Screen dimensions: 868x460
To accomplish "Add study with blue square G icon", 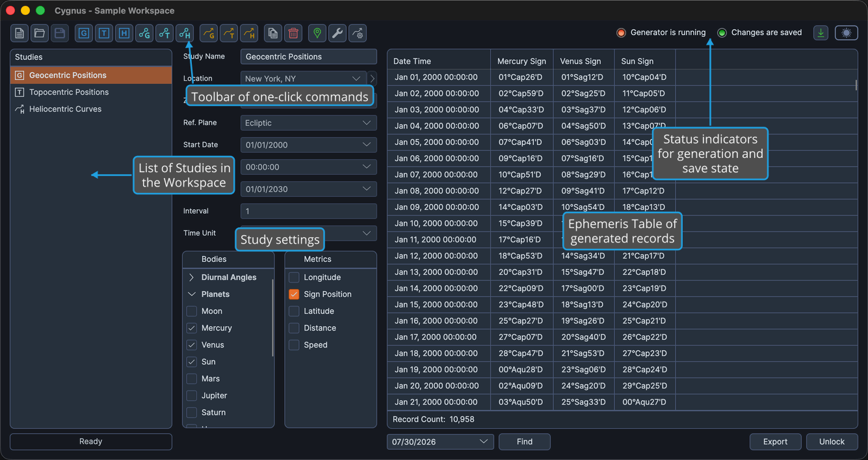I will point(84,33).
